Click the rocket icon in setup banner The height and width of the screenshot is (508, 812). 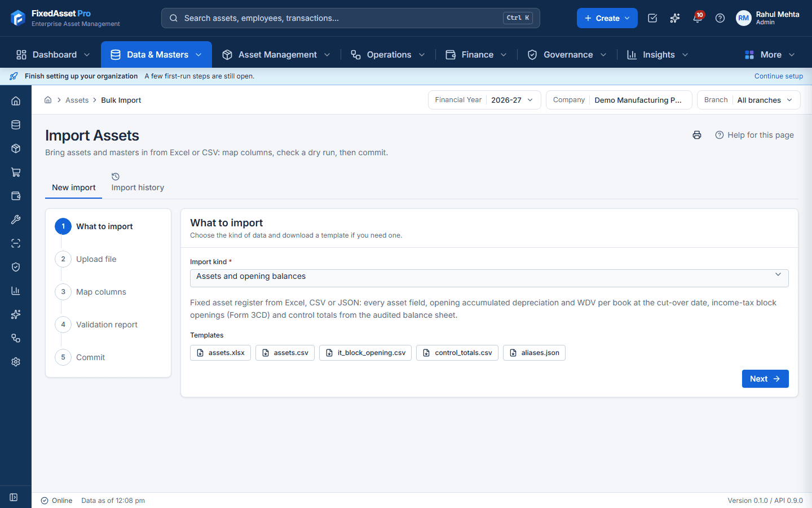[x=14, y=76]
